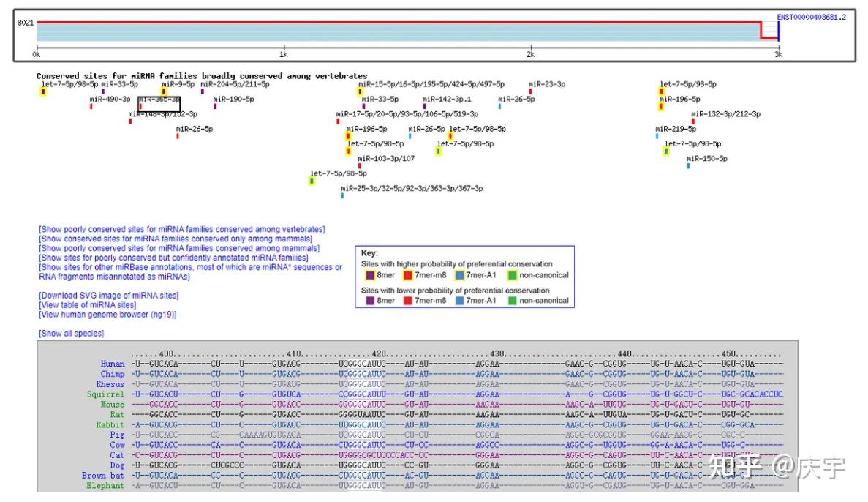Show sites for other miRBase annotations
868x502 pixels.
tap(190, 271)
